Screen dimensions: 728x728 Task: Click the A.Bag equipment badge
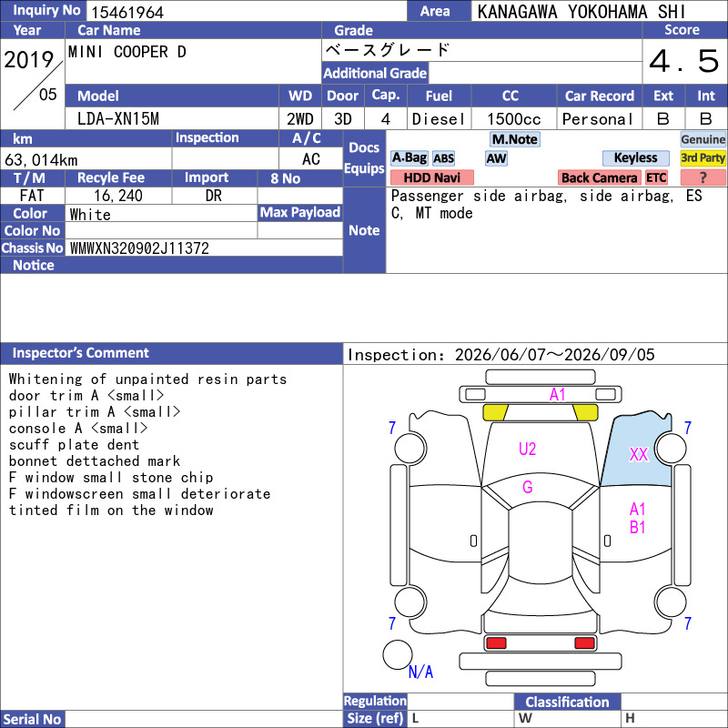coord(409,158)
